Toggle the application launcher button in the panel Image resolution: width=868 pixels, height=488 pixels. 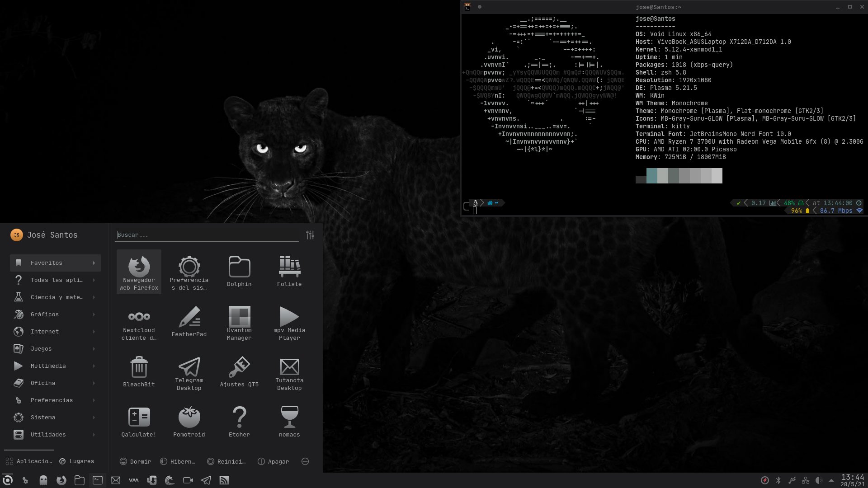point(8,480)
